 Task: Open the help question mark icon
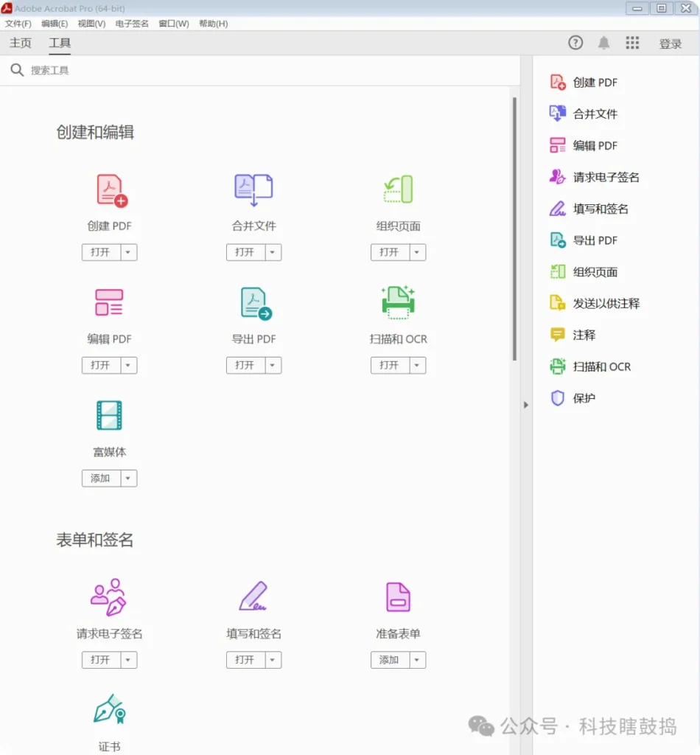pyautogui.click(x=575, y=43)
